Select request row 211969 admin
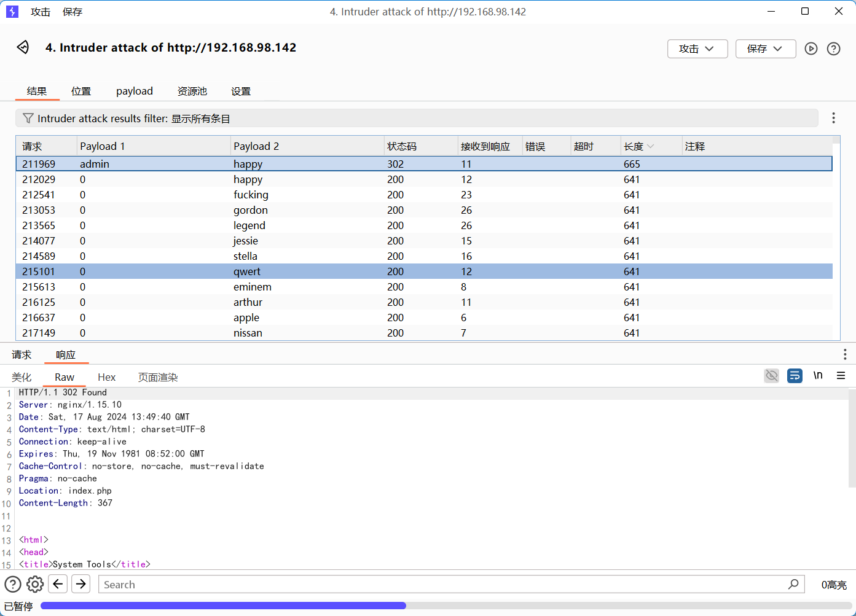 click(x=424, y=164)
